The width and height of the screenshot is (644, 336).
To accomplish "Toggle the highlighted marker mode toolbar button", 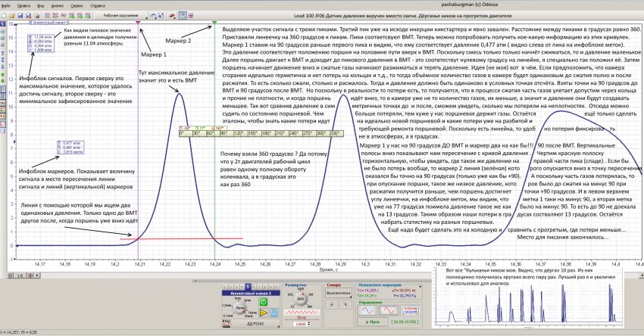I will (x=183, y=16).
